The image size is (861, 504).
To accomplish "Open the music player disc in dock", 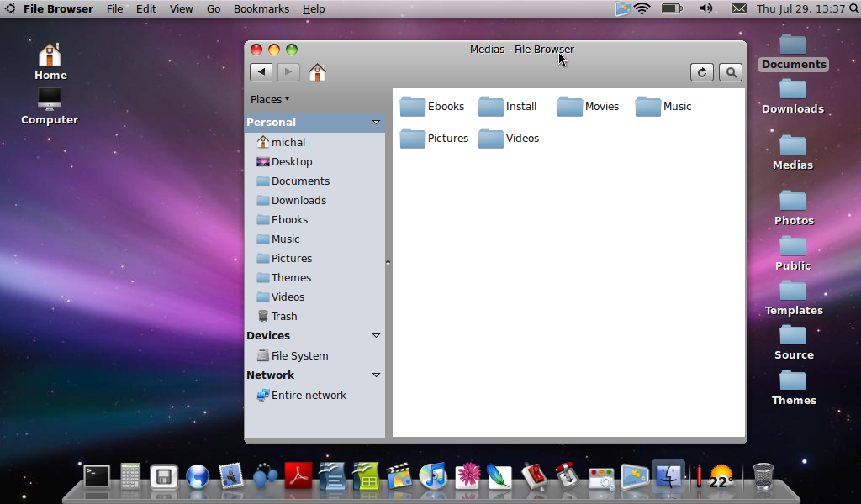I will point(433,476).
